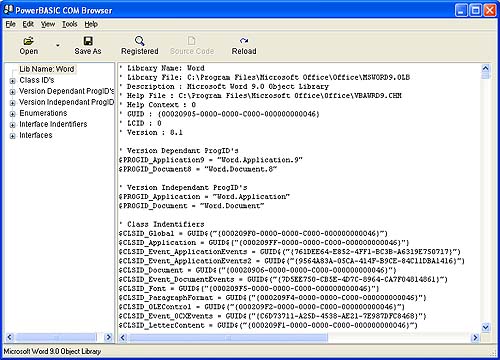Click the $PROGID_Document = "Word.Document" line

point(192,206)
